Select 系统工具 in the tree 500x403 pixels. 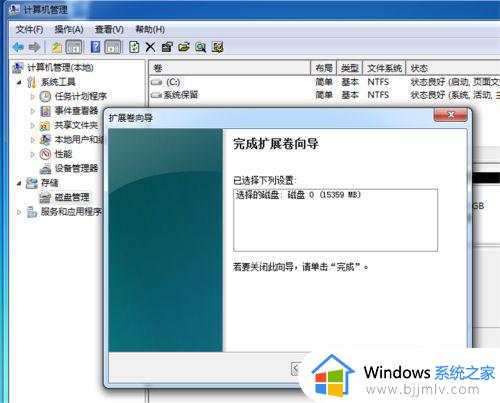click(x=58, y=82)
